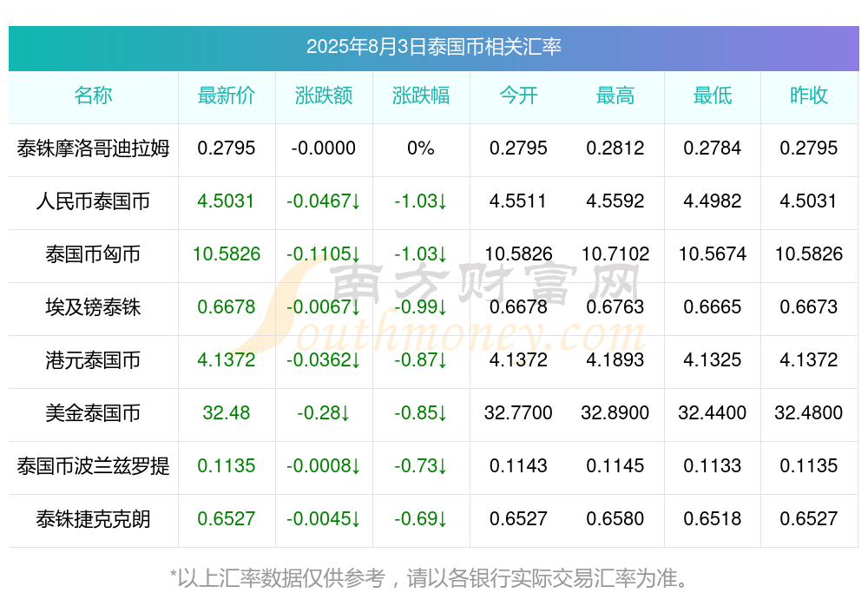The width and height of the screenshot is (868, 606).
Task: Click previous close 0.6673
Action: click(x=809, y=306)
